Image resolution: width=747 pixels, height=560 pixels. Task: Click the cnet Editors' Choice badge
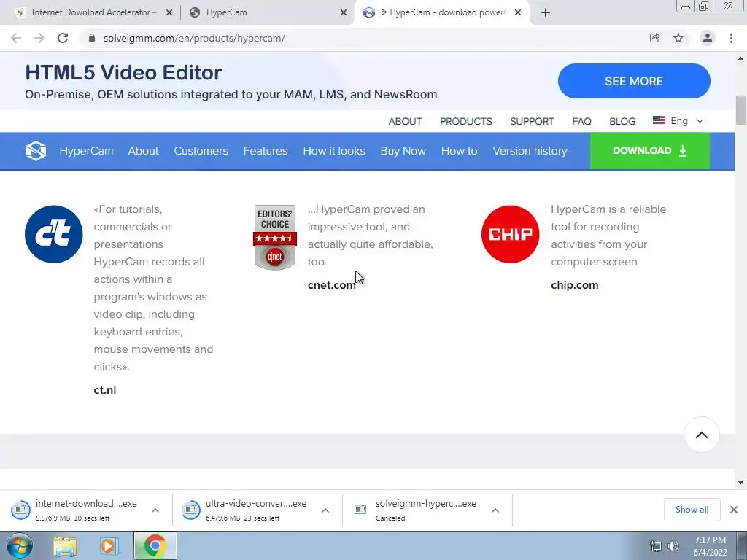click(275, 237)
